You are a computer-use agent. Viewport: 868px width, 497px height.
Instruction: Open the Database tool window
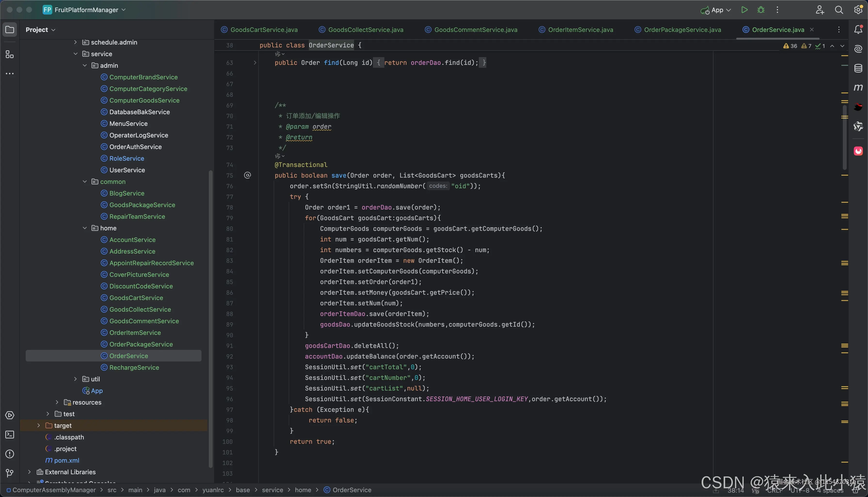tap(858, 68)
